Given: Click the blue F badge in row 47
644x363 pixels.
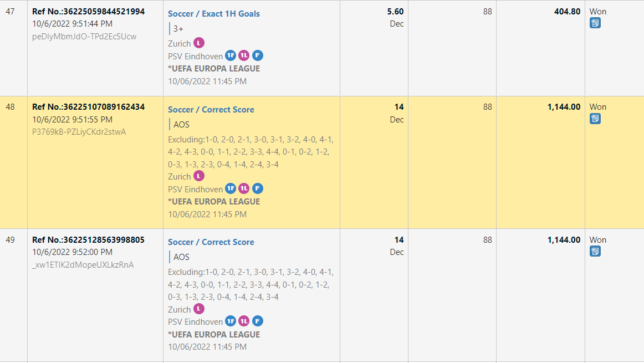Looking at the screenshot, I should (257, 56).
